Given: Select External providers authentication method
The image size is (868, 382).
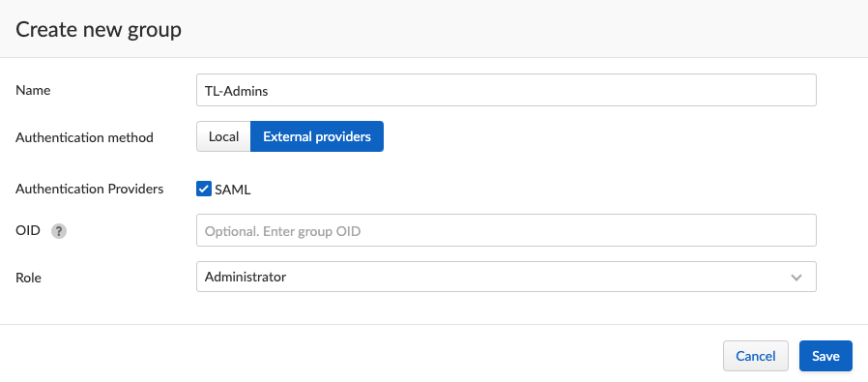Looking at the screenshot, I should tap(317, 136).
